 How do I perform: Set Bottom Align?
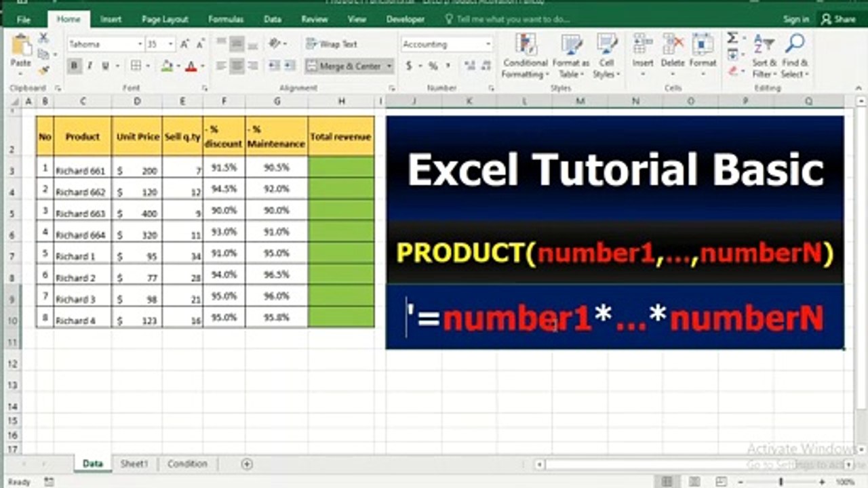coord(252,44)
